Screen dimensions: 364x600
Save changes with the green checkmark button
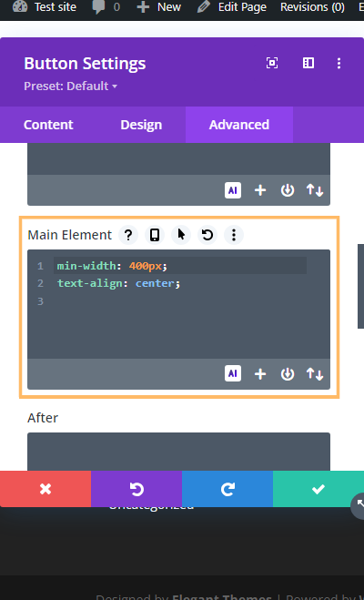(x=318, y=489)
